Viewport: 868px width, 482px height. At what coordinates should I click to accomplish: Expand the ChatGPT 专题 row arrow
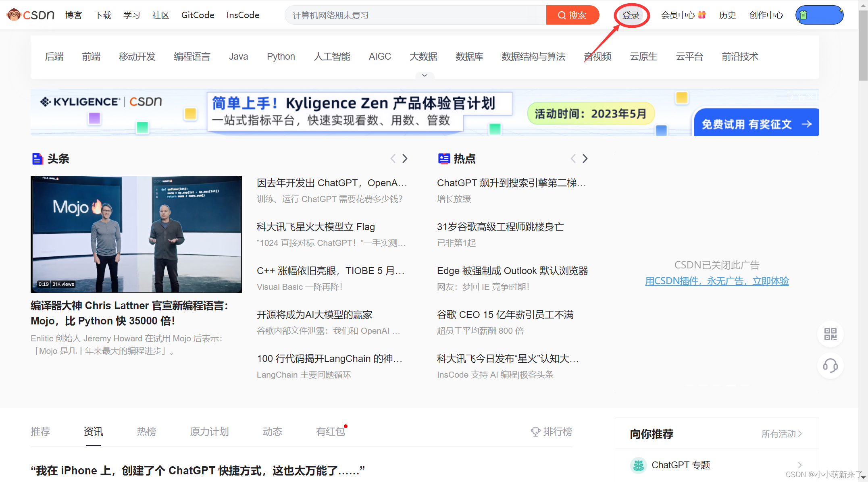point(800,465)
